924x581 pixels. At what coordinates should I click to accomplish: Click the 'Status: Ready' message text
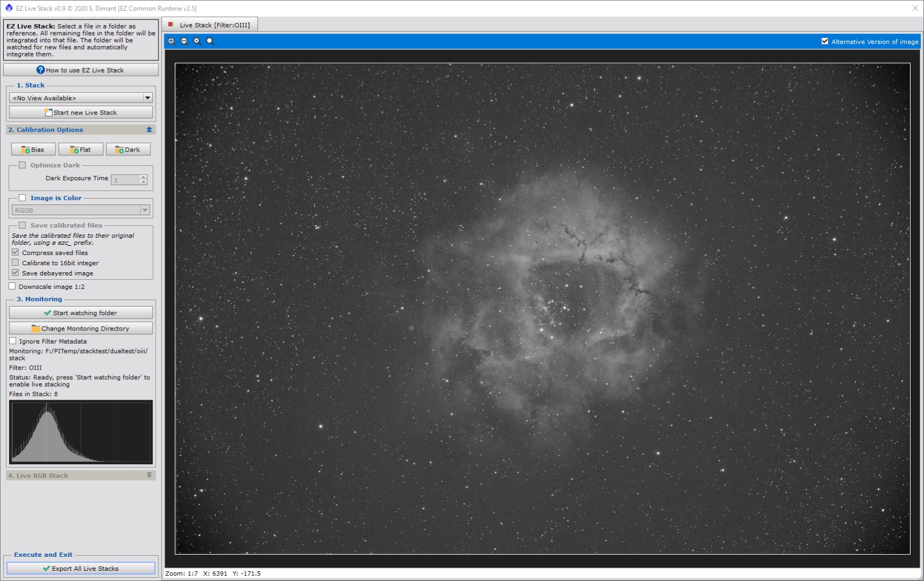pyautogui.click(x=80, y=381)
